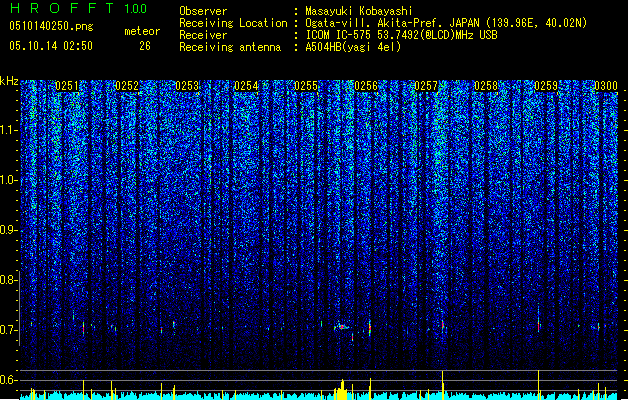Screen dimensions: 629x400
Task: Click the 0253 time marker
Action: point(187,86)
